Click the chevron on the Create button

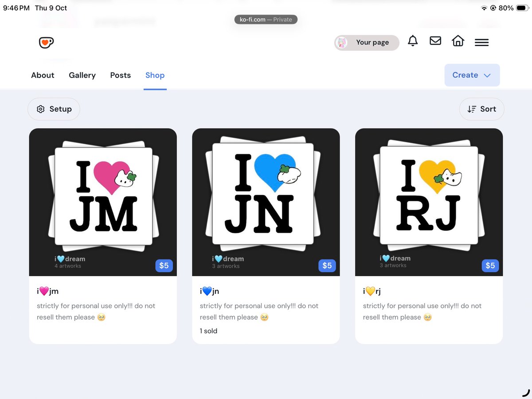coord(487,75)
